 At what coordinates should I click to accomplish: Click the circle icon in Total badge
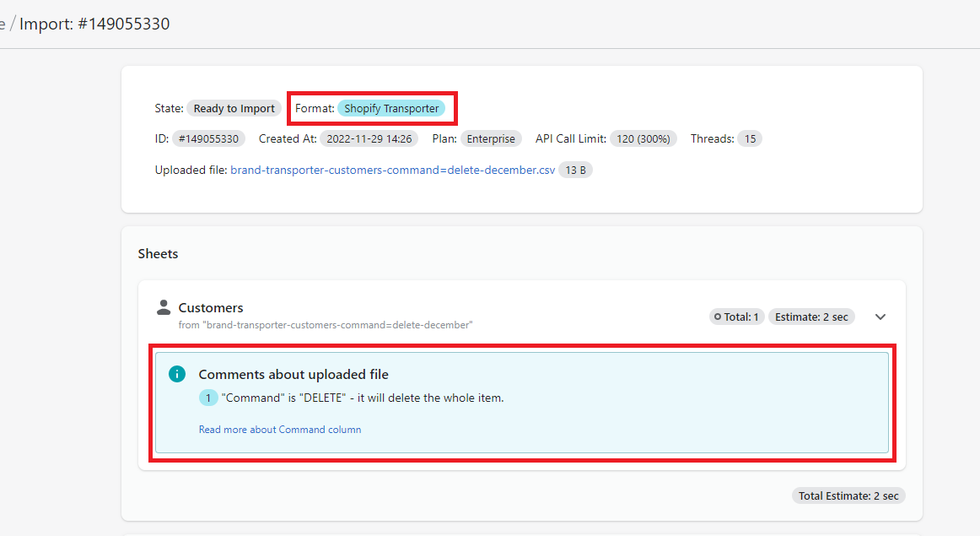[x=718, y=317]
